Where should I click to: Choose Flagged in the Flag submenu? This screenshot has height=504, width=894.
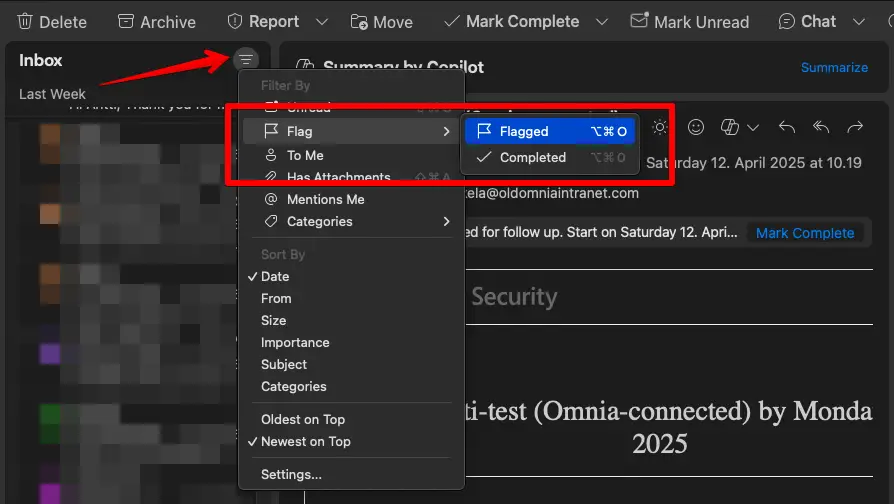(x=524, y=131)
